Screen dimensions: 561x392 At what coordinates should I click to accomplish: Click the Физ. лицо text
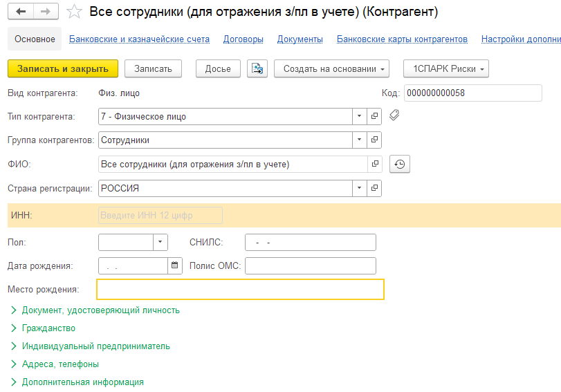[x=119, y=93]
